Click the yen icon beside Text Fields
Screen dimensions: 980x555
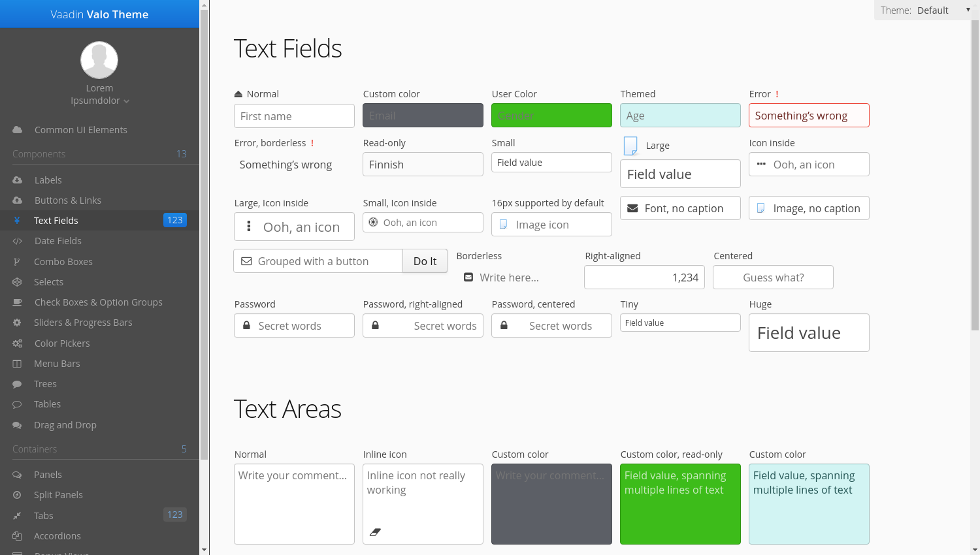pos(17,221)
